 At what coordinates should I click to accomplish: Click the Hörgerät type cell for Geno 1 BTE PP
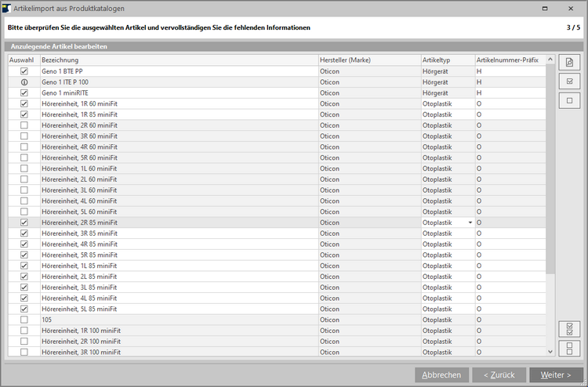coord(448,71)
